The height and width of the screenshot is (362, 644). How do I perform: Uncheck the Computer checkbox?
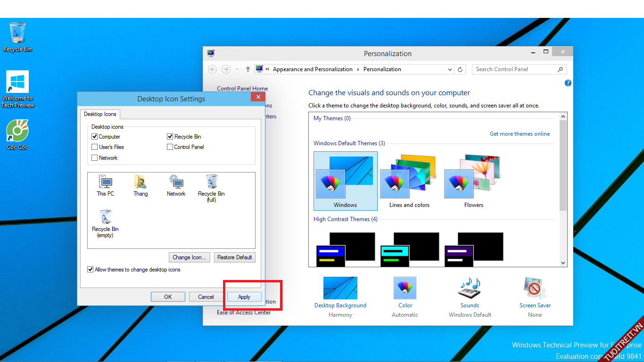pos(95,137)
